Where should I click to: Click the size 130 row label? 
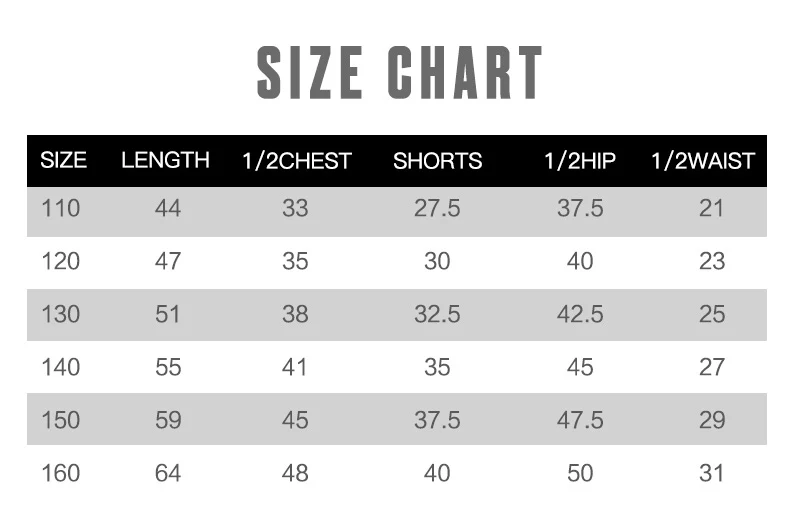(60, 314)
